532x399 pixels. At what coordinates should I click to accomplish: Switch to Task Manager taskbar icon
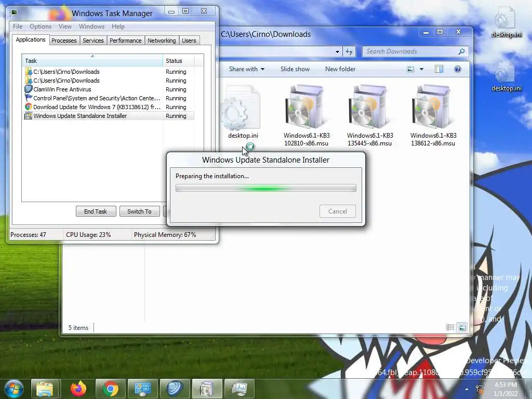(239, 389)
